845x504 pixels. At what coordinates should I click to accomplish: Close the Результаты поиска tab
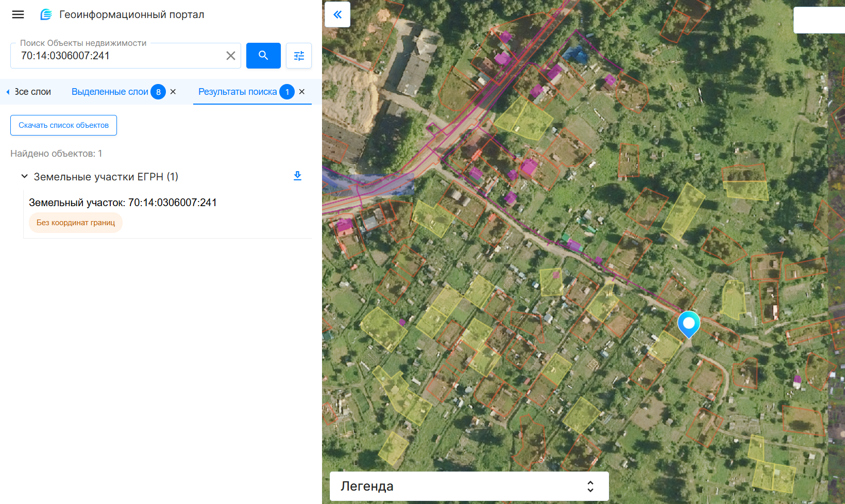302,92
